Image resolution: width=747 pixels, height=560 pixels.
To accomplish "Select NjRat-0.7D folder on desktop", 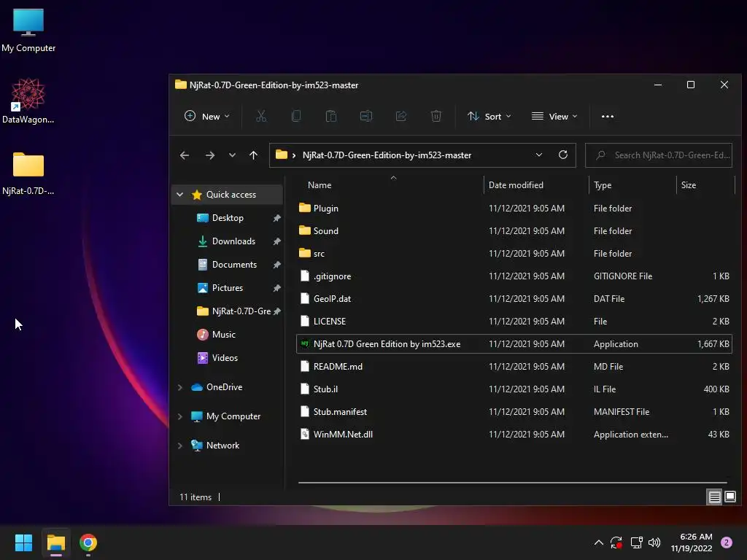I will point(28,174).
